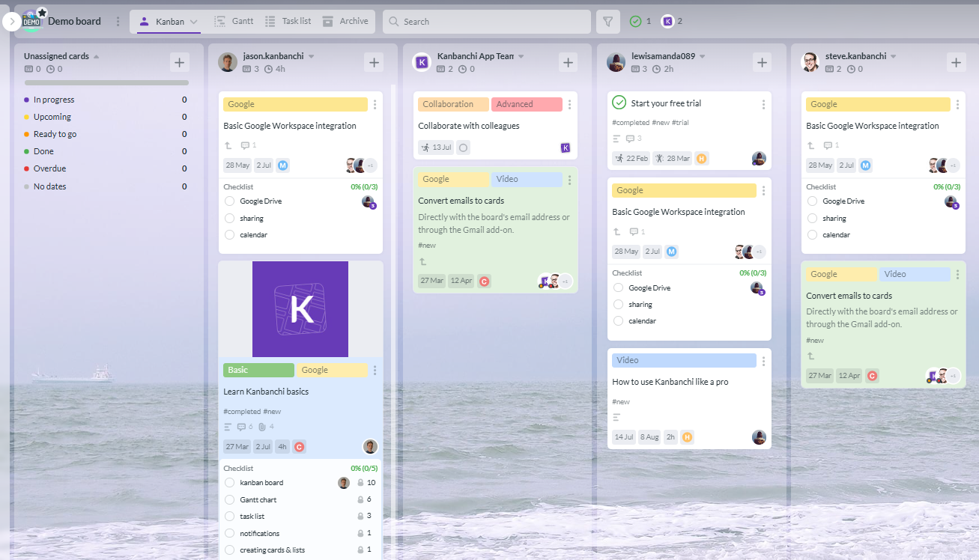This screenshot has width=979, height=560.
Task: Open the Kanbanchi notifications icon showing 2
Action: [x=667, y=21]
